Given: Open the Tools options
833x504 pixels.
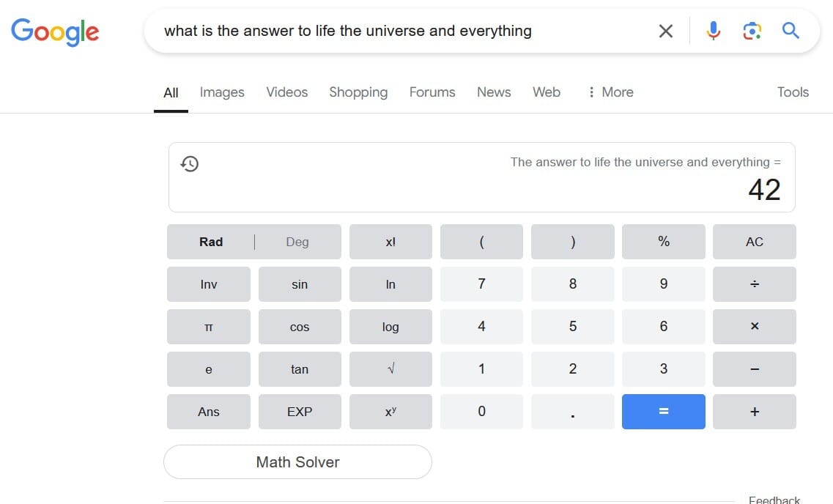Looking at the screenshot, I should [x=793, y=92].
